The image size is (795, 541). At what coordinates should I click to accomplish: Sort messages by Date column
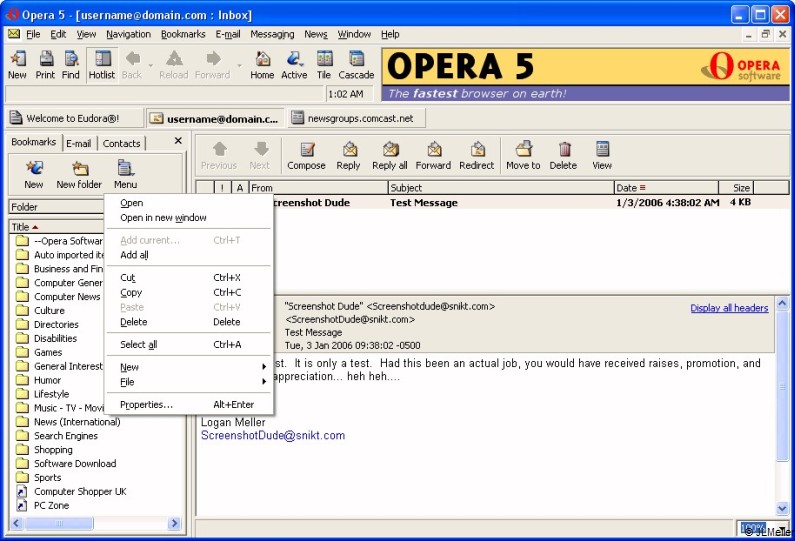(666, 188)
